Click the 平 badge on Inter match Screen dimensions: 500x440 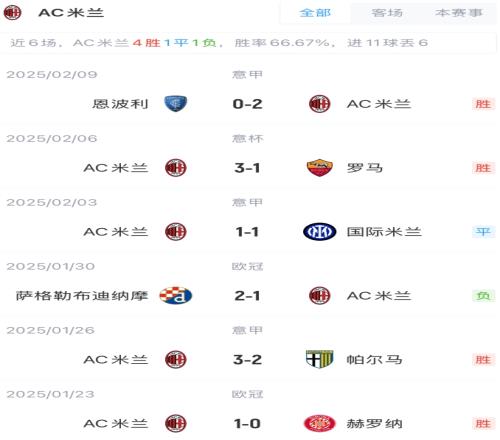[x=483, y=232]
